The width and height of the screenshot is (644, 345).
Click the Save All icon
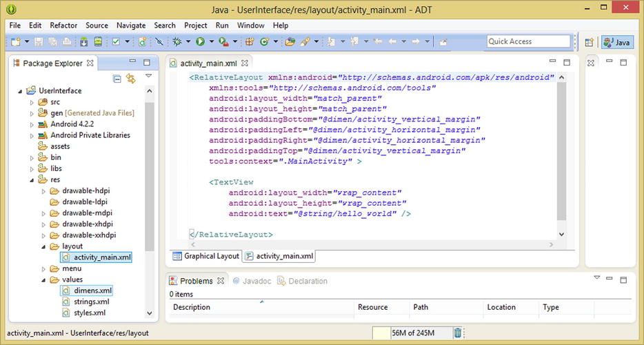point(52,41)
